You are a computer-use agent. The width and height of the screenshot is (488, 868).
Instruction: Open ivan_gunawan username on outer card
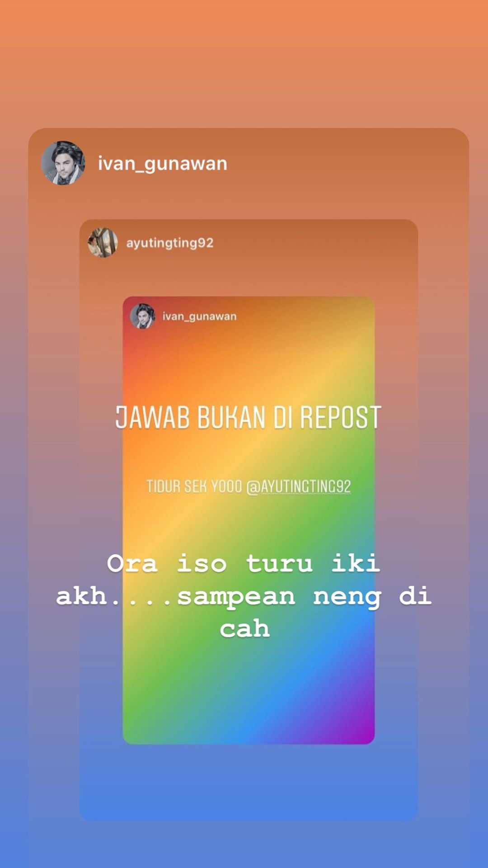click(x=163, y=164)
